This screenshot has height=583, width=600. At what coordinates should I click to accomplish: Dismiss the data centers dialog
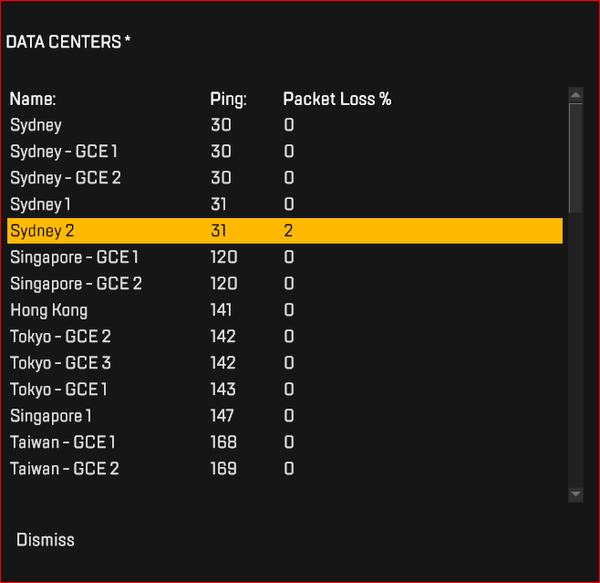[x=45, y=540]
